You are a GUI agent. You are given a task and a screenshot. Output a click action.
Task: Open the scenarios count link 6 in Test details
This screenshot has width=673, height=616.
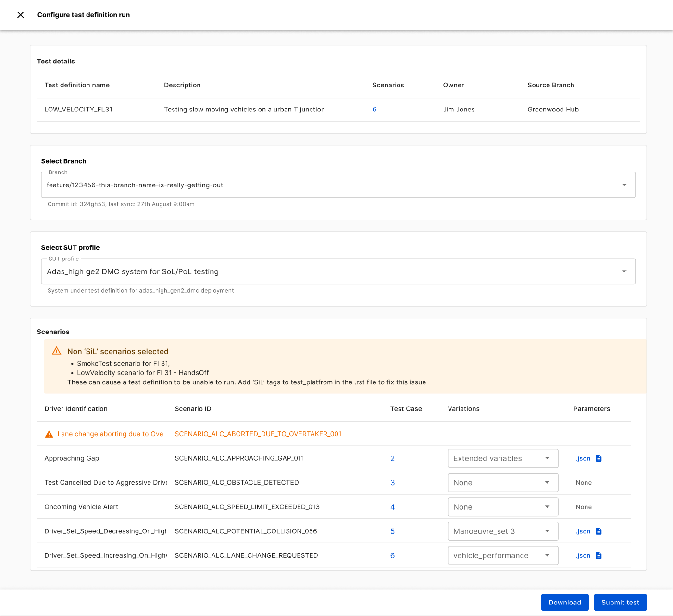click(x=374, y=110)
